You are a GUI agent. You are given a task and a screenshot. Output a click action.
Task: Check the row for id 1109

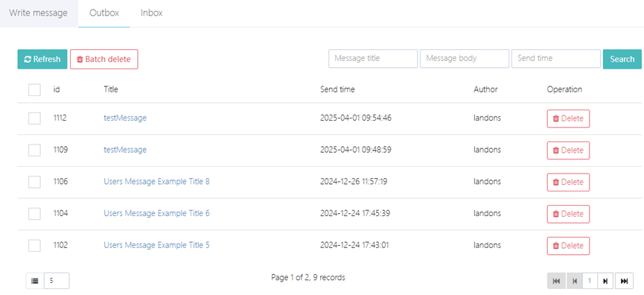(x=34, y=150)
